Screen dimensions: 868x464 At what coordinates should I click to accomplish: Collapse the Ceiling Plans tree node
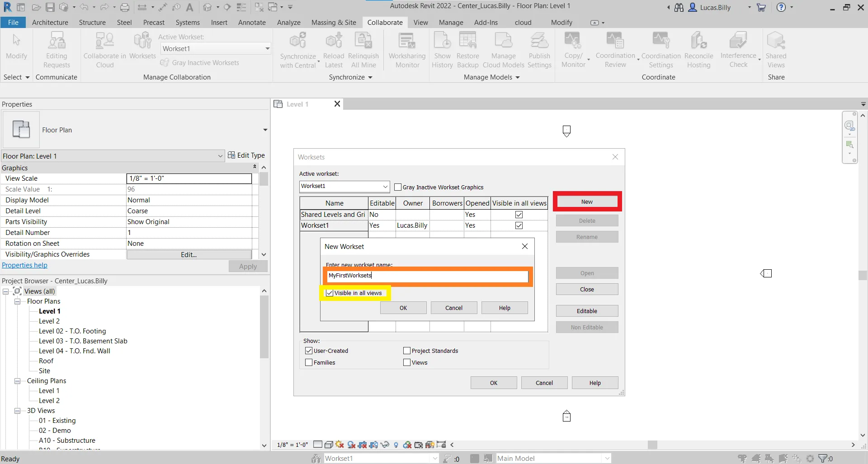tap(17, 381)
